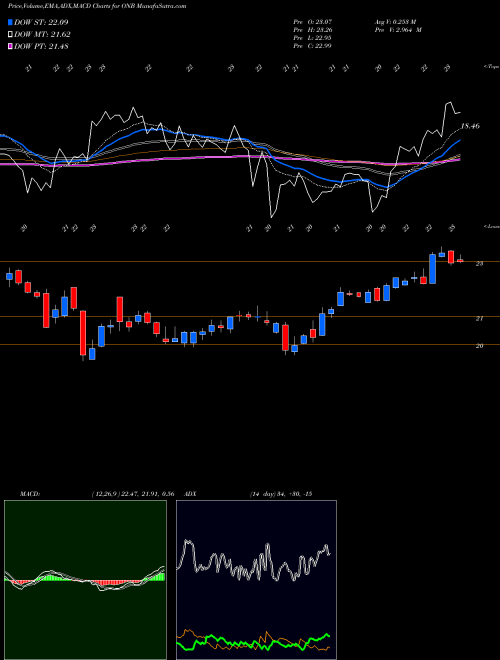Click the blue DOW ST legend swatch

(x=10, y=22)
